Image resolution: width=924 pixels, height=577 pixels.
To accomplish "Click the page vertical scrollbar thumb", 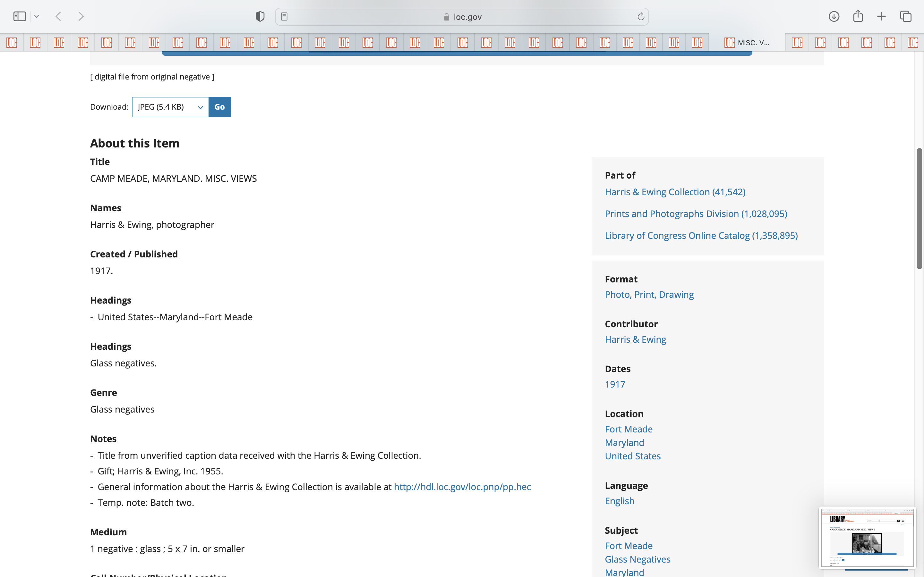I will (920, 208).
